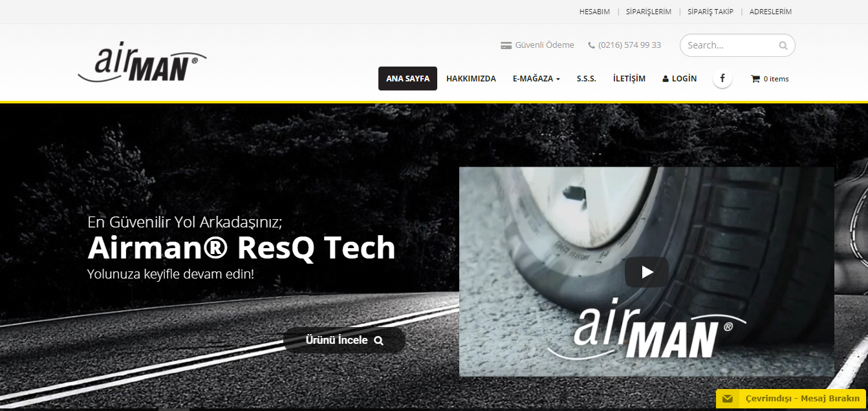Open ADRESLERİM link

tap(770, 12)
